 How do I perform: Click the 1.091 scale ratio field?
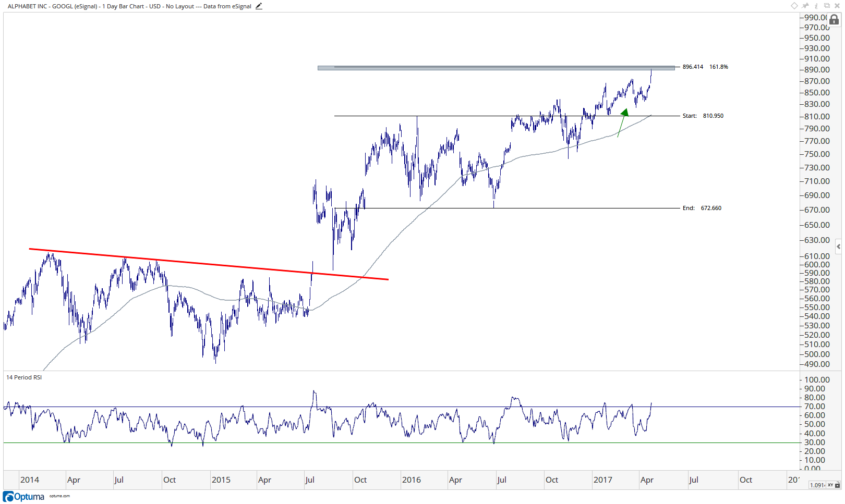coord(817,485)
